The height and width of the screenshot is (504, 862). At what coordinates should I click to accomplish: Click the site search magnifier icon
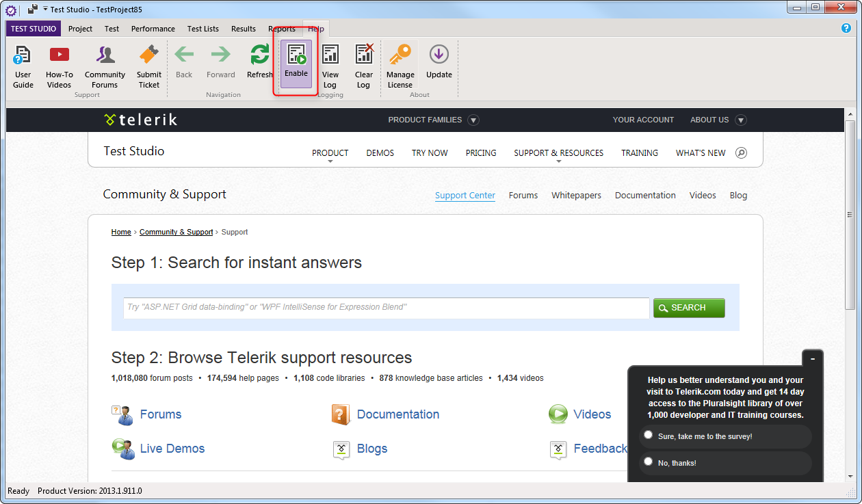pos(741,152)
